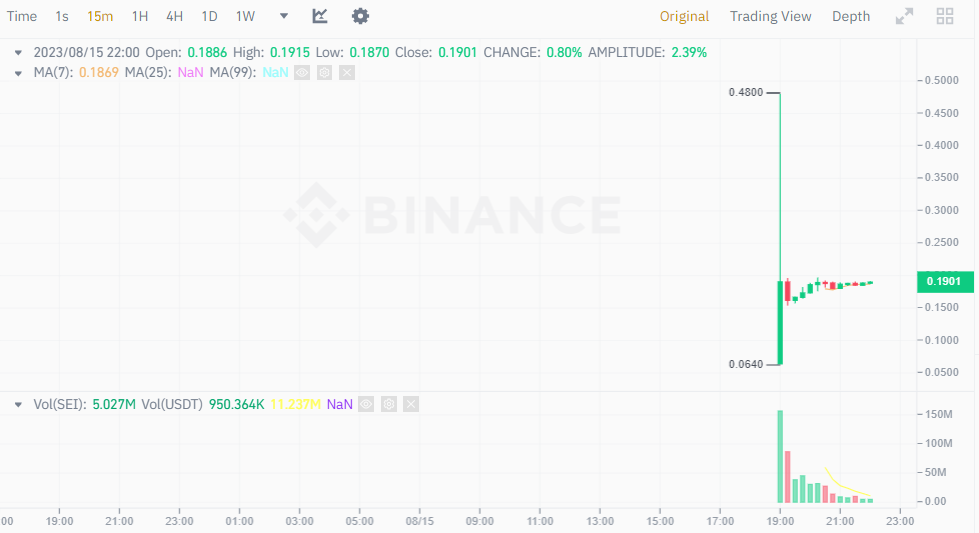The width and height of the screenshot is (979, 533).
Task: Select the 1W interval
Action: (x=245, y=16)
